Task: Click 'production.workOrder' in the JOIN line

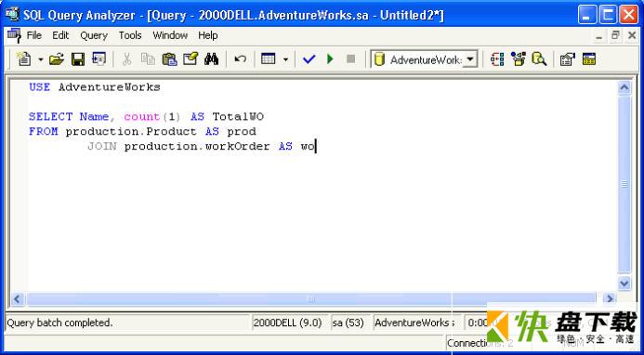Action: click(197, 146)
